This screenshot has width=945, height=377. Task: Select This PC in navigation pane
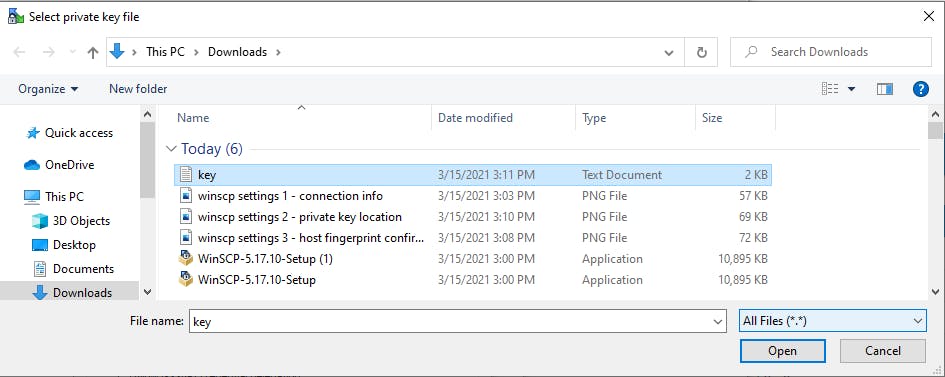click(x=64, y=196)
